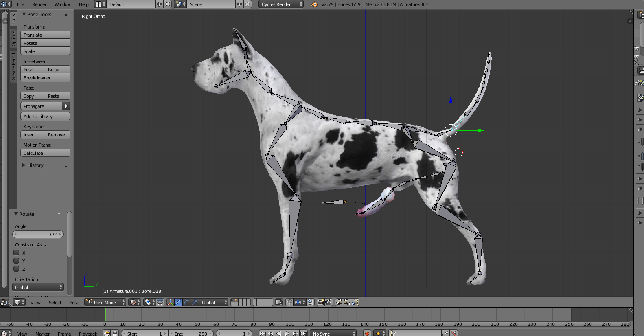Select the Rotate manipulator
This screenshot has height=336, width=644.
(x=186, y=302)
